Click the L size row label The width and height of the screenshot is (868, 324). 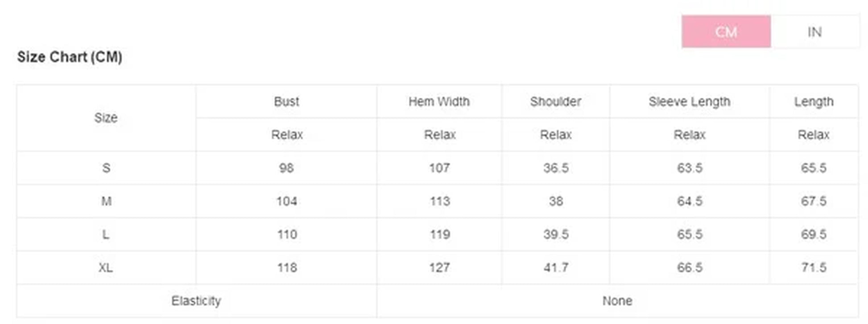coord(106,234)
